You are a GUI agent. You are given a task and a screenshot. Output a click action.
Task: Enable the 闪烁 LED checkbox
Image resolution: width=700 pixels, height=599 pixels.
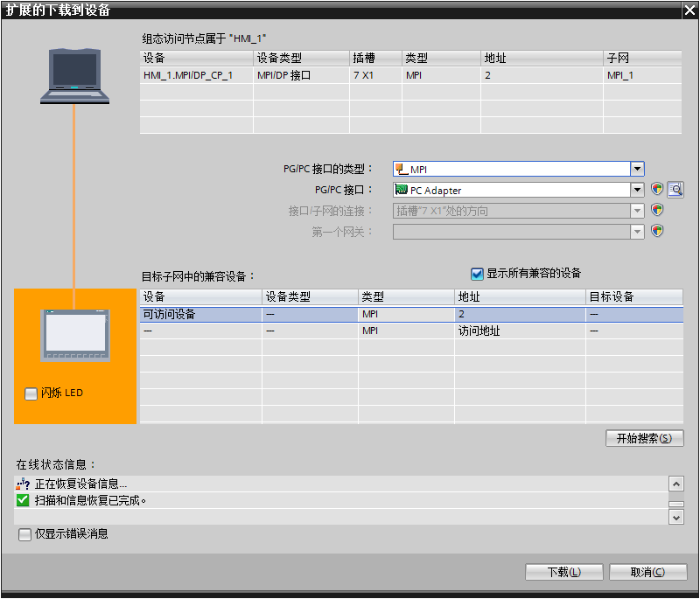[31, 394]
